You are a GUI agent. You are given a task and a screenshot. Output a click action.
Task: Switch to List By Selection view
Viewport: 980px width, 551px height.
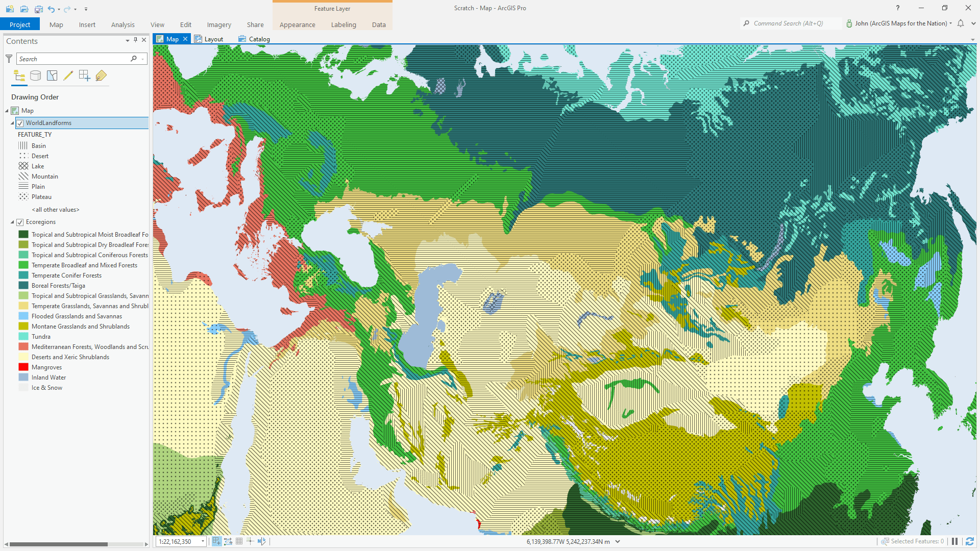coord(52,76)
